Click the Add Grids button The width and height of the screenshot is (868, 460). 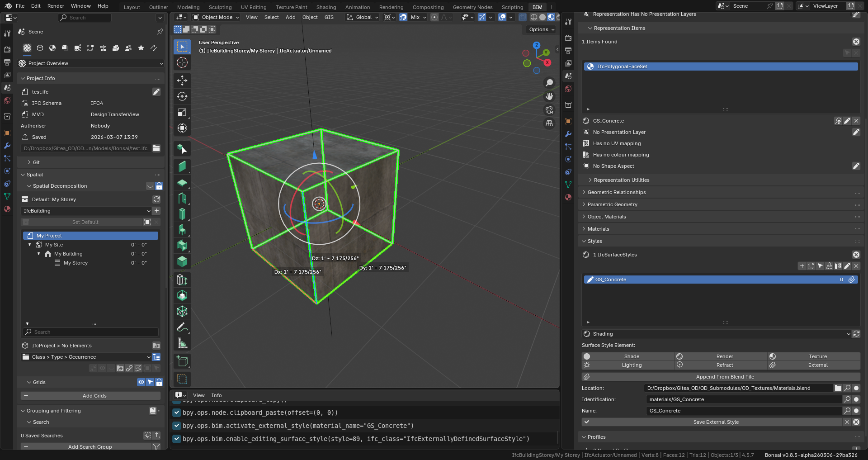tap(94, 396)
